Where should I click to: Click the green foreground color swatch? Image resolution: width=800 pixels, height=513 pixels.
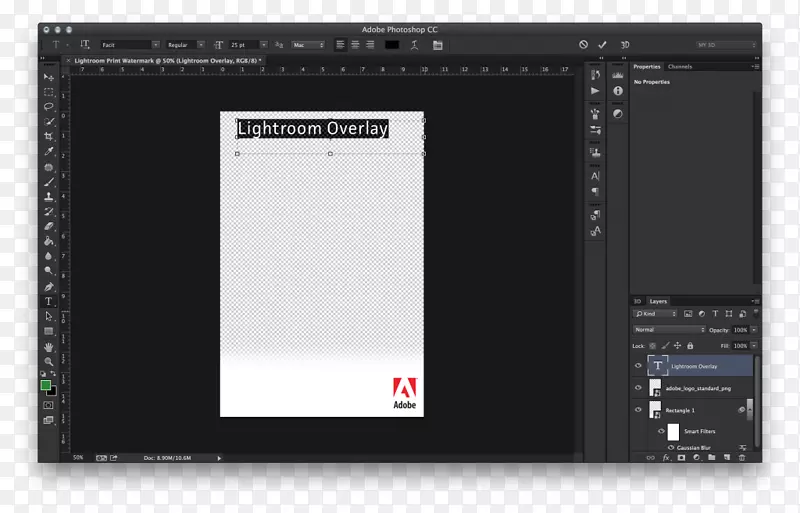(45, 385)
